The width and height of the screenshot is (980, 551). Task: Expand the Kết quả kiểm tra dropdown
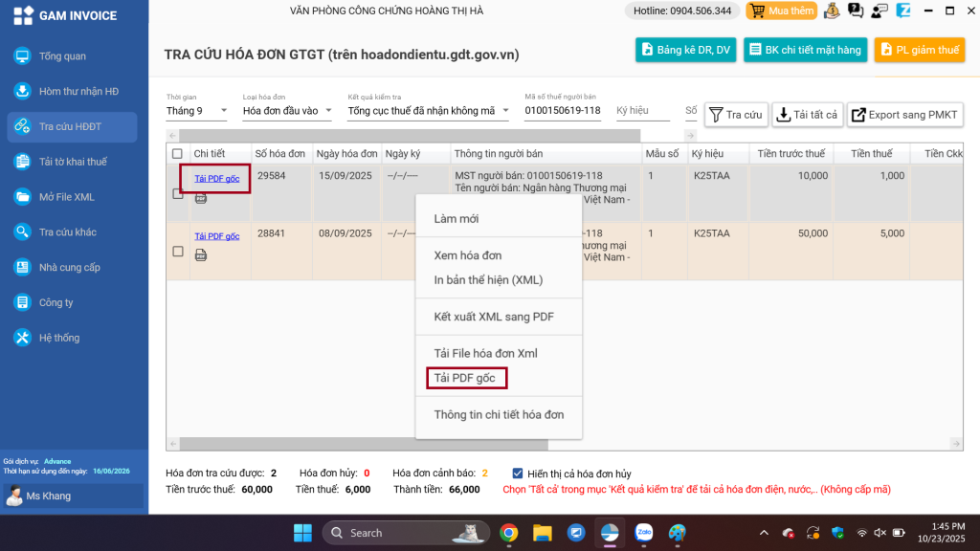(428, 111)
